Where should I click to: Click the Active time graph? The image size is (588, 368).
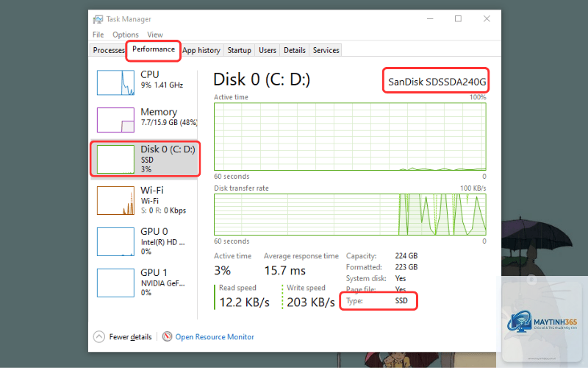[350, 137]
